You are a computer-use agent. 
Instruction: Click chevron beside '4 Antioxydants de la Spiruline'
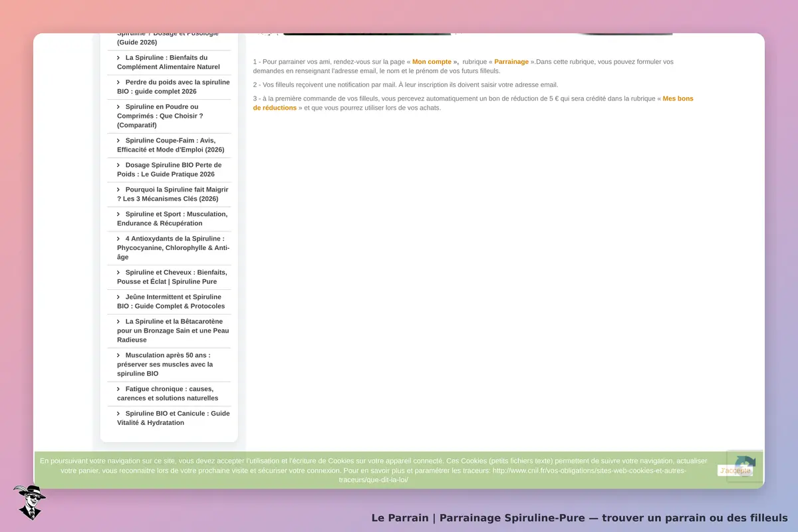[x=118, y=239]
